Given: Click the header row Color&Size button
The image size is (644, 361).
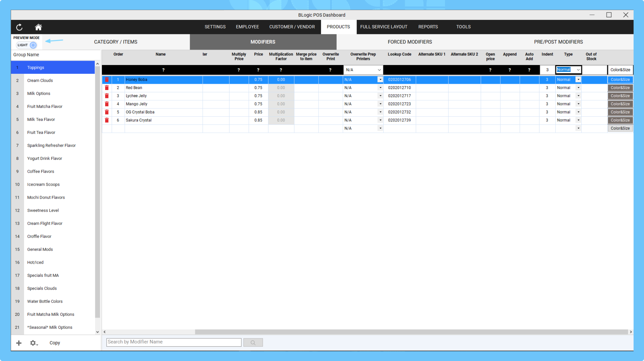Looking at the screenshot, I should pos(620,70).
